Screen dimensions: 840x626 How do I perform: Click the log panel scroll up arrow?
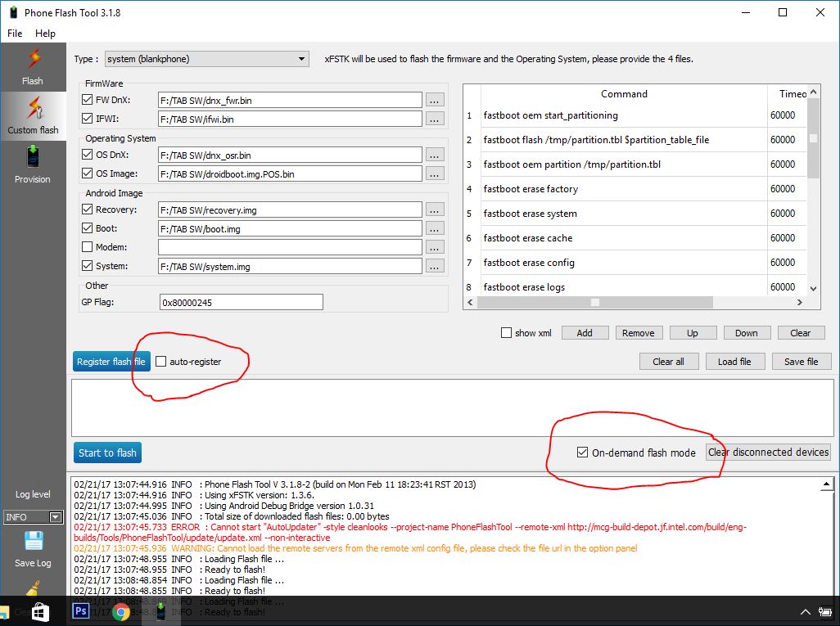(827, 484)
